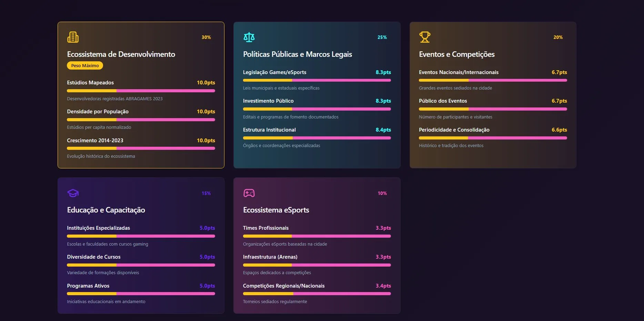644x321 pixels.
Task: Click the trophy icon in Eventos card
Action: [x=425, y=37]
